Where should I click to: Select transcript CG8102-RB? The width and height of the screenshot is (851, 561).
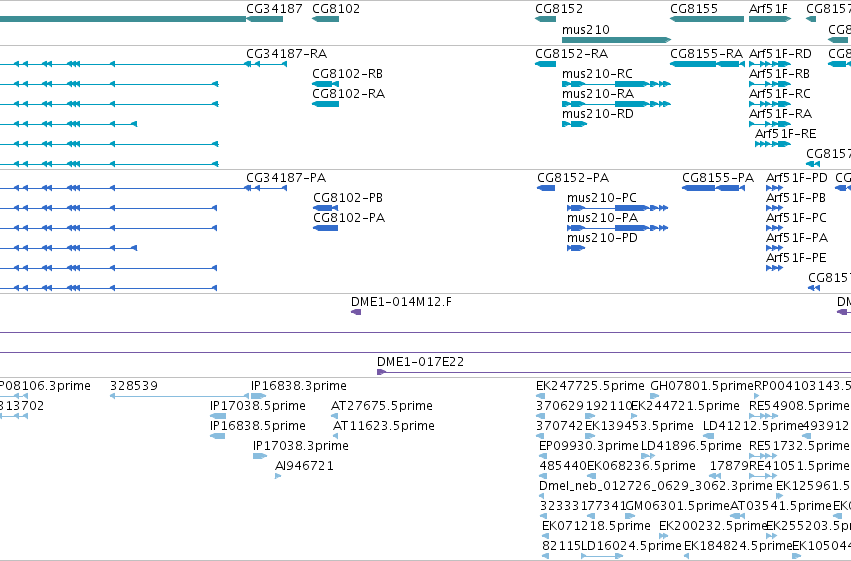coord(347,74)
